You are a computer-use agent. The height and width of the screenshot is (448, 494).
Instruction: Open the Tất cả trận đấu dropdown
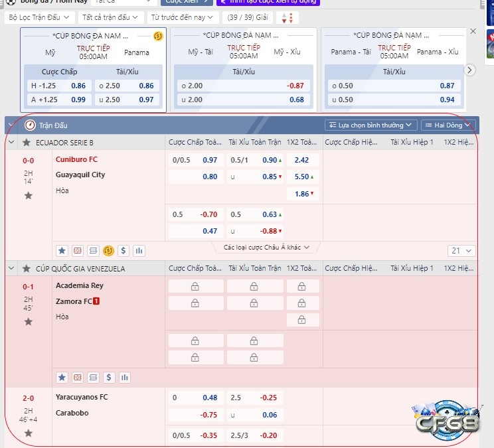tap(111, 17)
